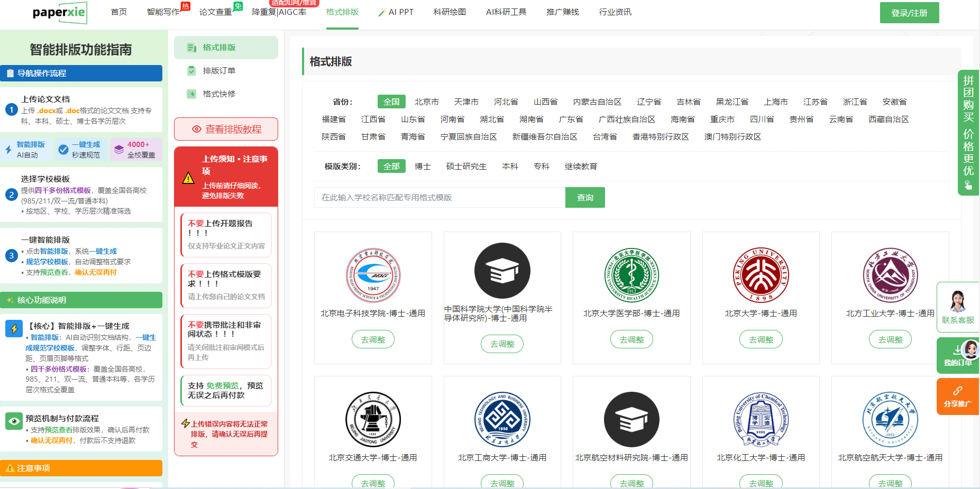Open Beijing Electronic Science and Technology Institute logo
The height and width of the screenshot is (489, 980).
(373, 275)
